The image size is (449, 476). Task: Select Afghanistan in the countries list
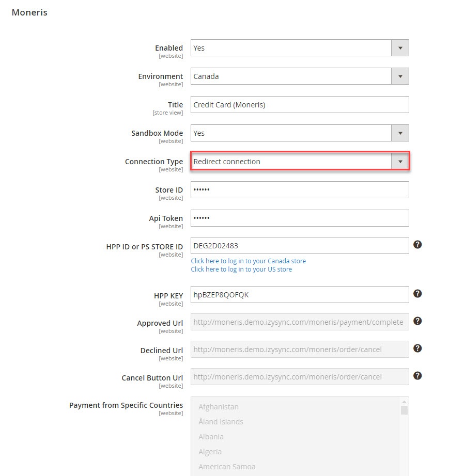tap(219, 407)
